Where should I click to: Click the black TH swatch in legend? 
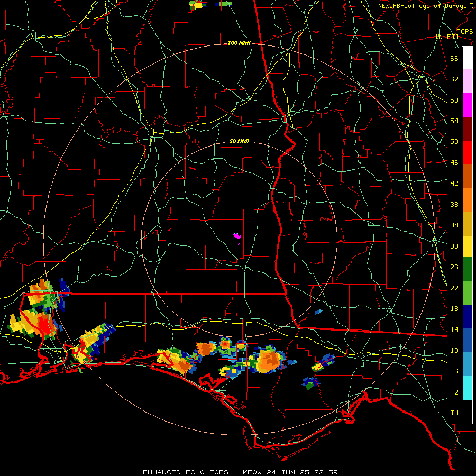(x=467, y=411)
